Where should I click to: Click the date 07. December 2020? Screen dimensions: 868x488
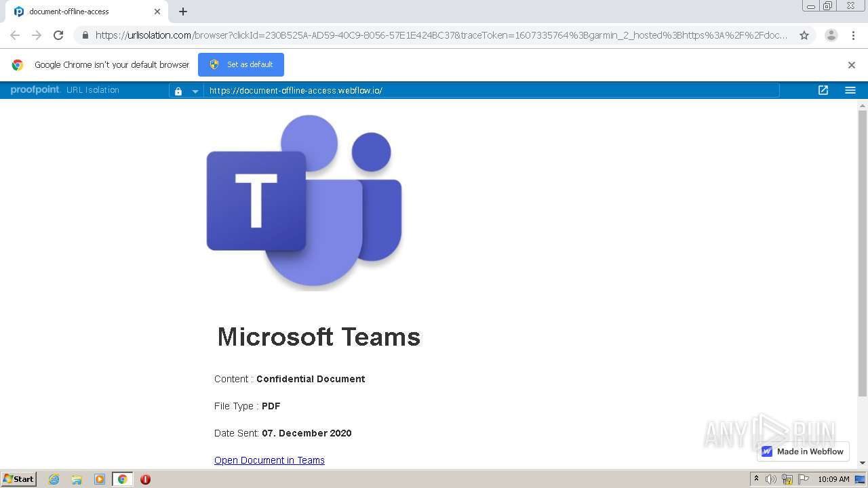[307, 433]
